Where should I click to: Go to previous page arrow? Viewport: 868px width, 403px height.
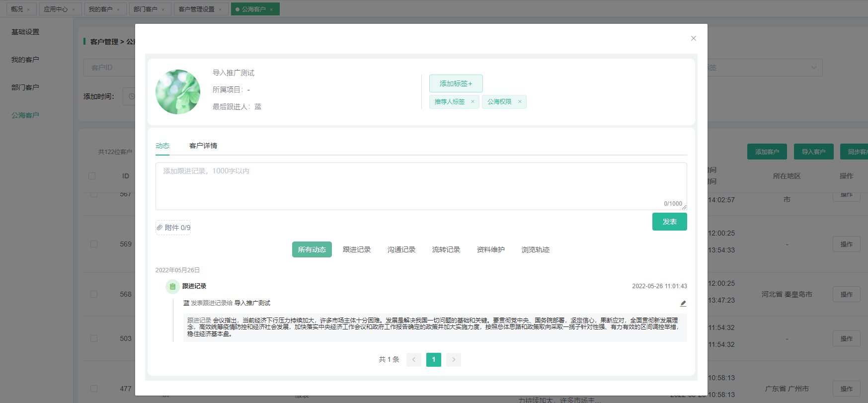[x=414, y=359]
